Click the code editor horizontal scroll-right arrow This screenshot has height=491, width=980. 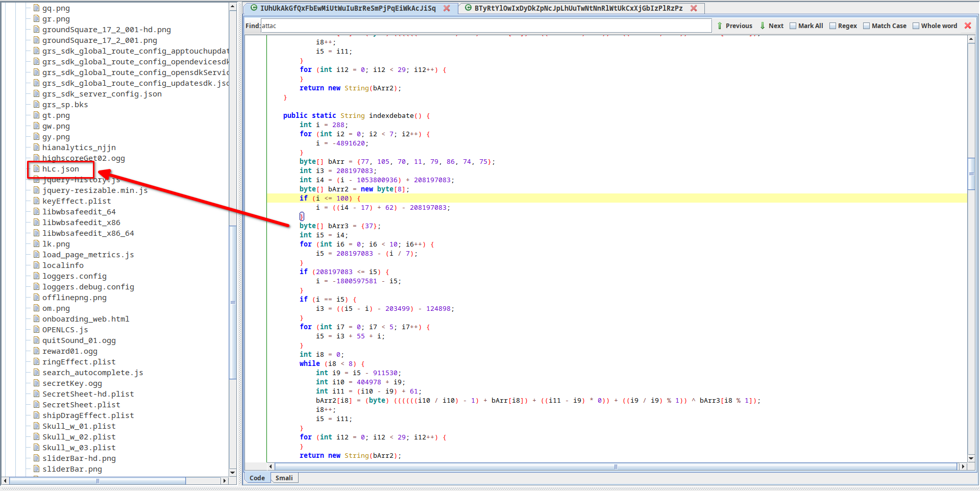[x=963, y=467]
